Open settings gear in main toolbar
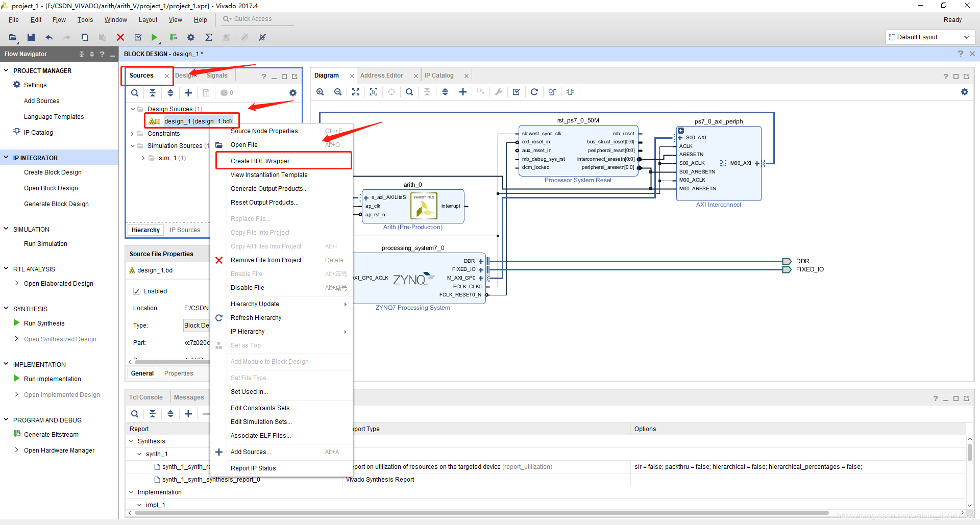 point(191,37)
